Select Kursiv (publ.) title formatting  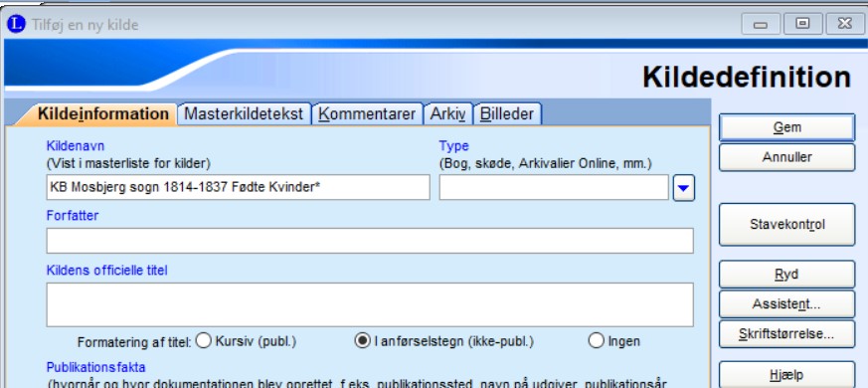(x=204, y=341)
